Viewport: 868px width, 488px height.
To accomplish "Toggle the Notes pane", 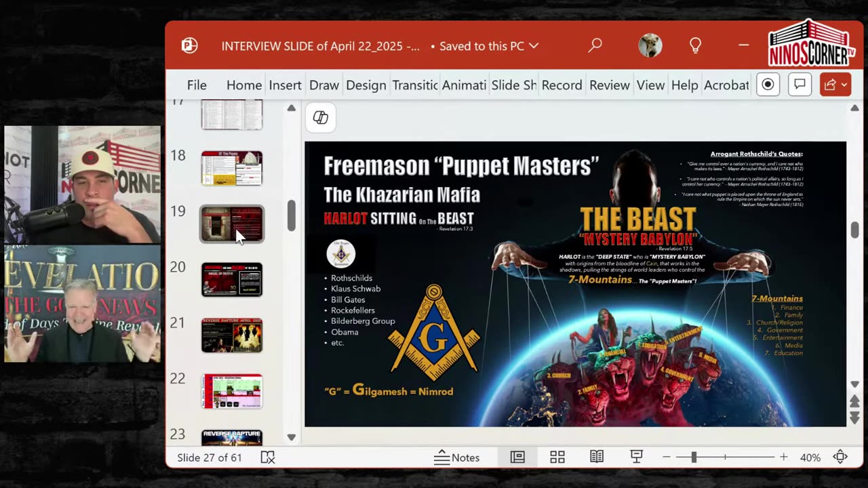I will coord(457,457).
